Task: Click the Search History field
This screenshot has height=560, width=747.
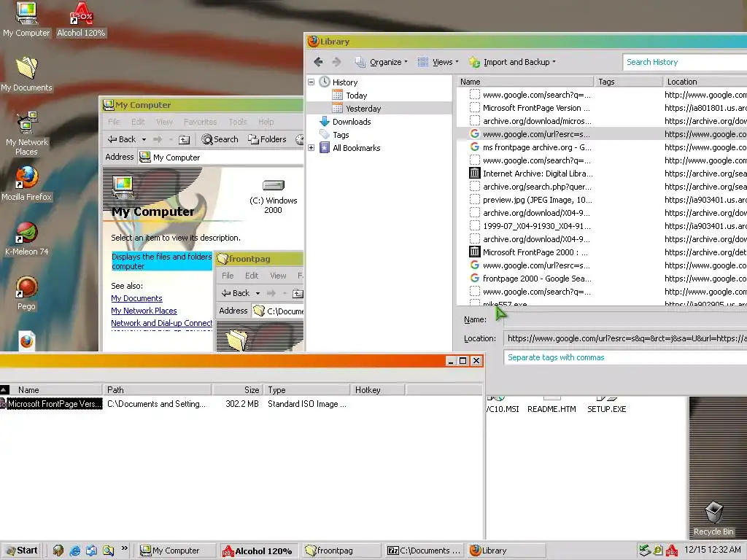Action: coord(684,62)
